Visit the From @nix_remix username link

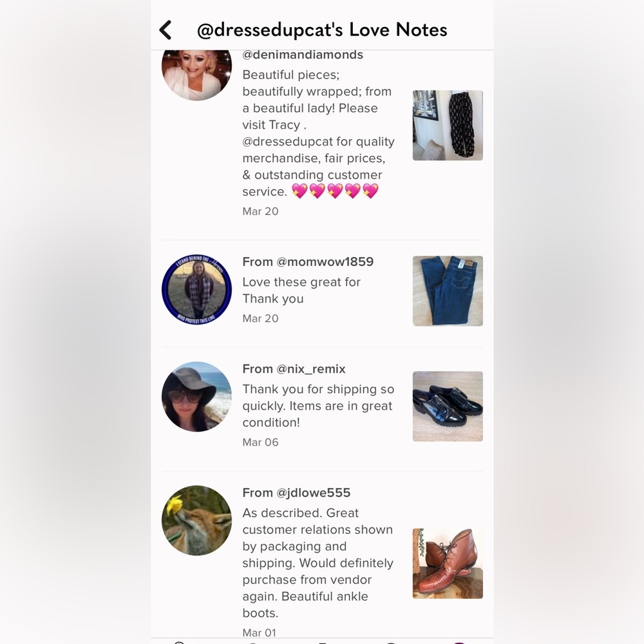294,369
